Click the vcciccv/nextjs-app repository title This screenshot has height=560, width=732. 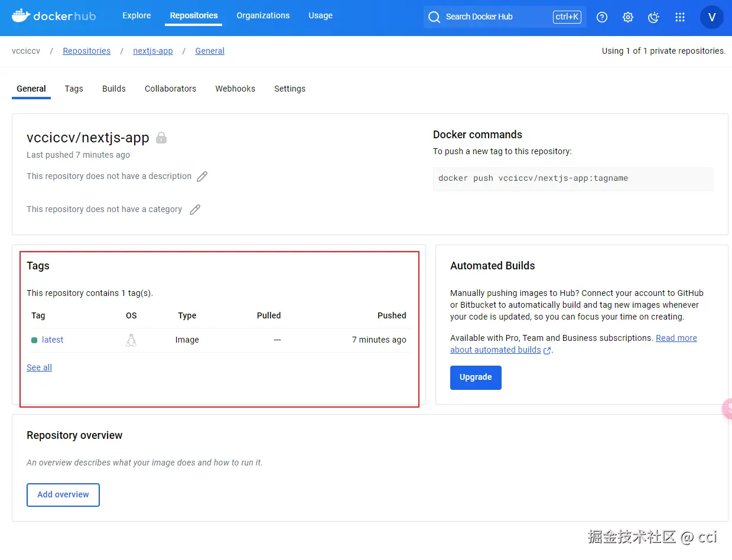click(x=88, y=138)
